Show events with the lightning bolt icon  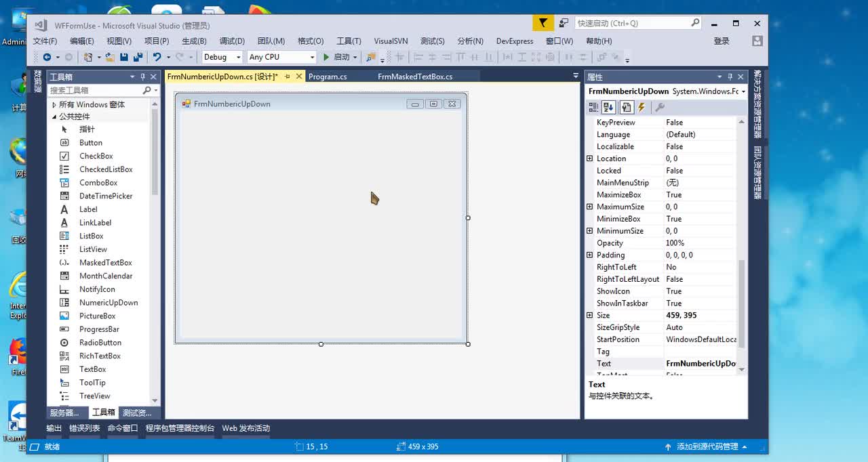pos(642,107)
